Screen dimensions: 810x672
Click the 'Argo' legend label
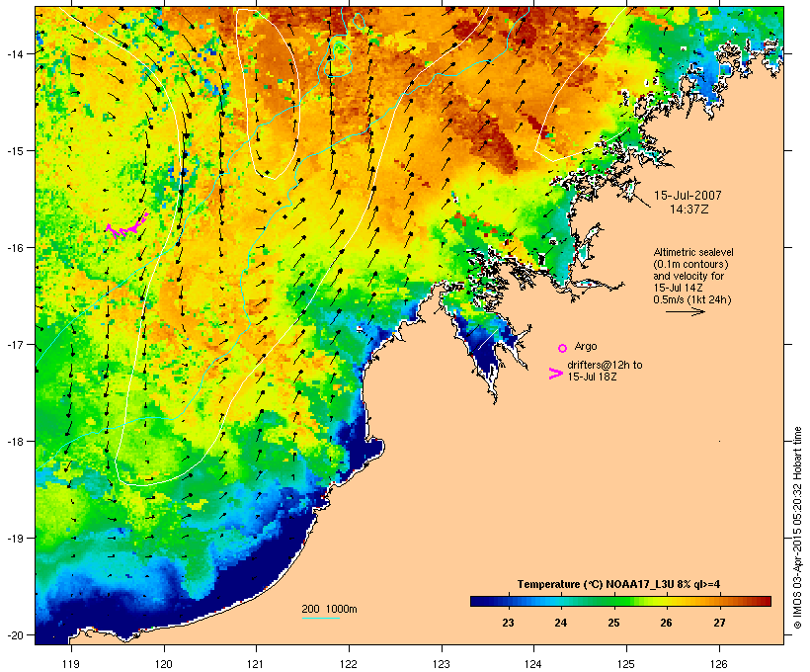[x=586, y=346]
